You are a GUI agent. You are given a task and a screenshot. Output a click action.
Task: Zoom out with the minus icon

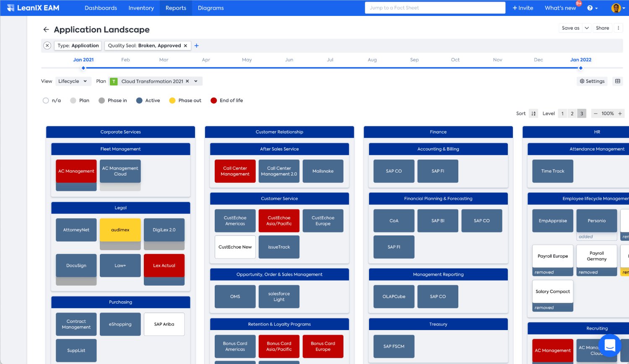tap(595, 114)
